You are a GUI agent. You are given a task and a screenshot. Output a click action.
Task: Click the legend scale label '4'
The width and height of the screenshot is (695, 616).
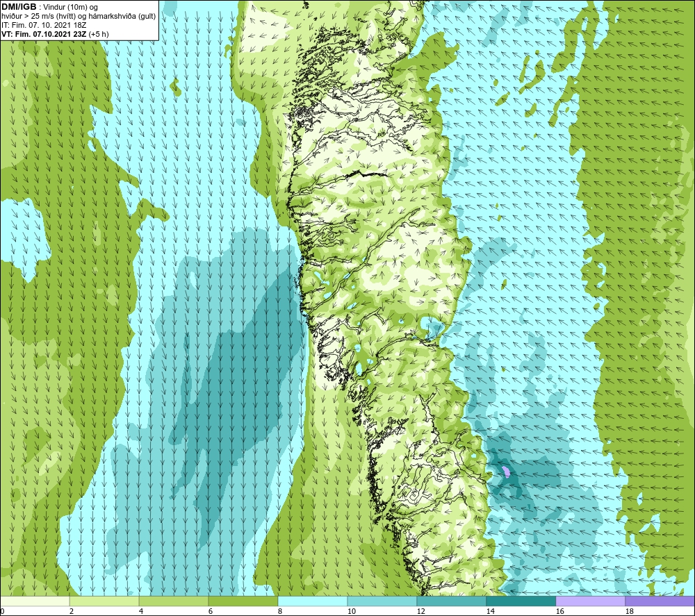click(x=141, y=611)
